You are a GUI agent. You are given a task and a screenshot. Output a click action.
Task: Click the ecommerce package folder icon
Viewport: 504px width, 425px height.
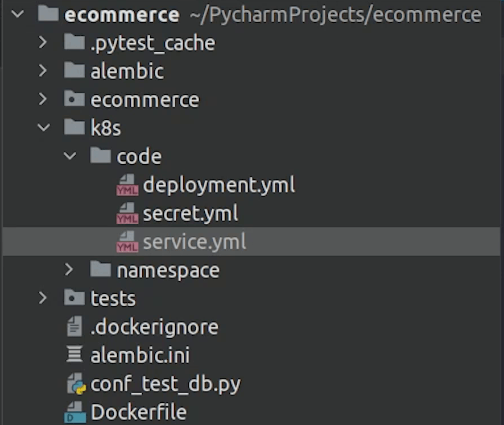click(x=75, y=99)
